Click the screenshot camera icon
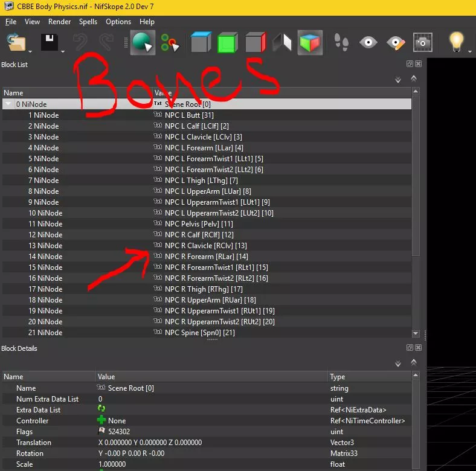Image resolution: width=476 pixels, height=471 pixels. [x=423, y=42]
